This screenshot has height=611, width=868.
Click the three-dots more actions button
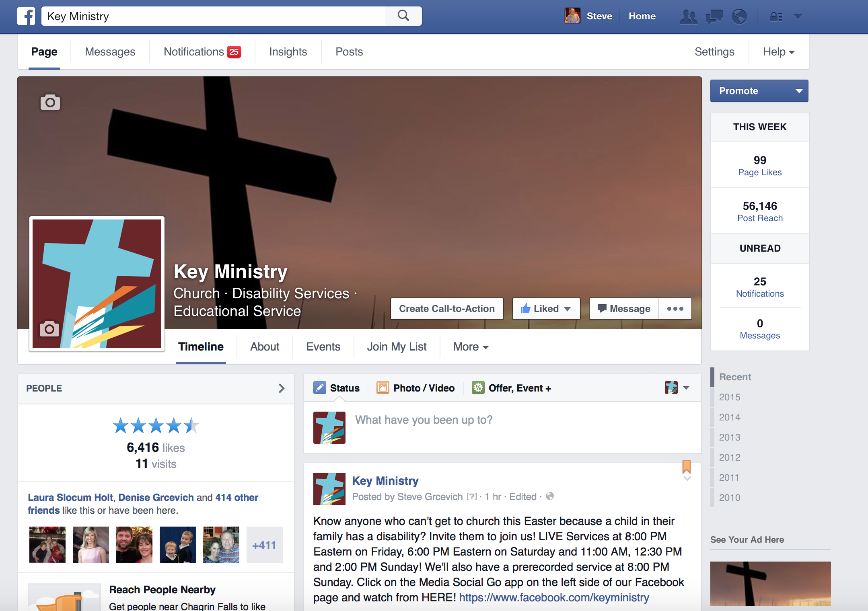(x=675, y=309)
